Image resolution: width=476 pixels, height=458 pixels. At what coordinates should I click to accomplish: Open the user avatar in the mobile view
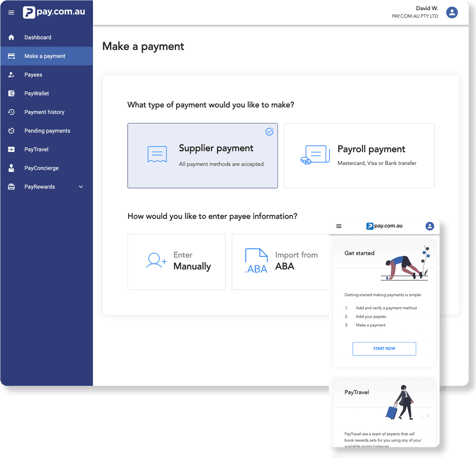pyautogui.click(x=430, y=226)
